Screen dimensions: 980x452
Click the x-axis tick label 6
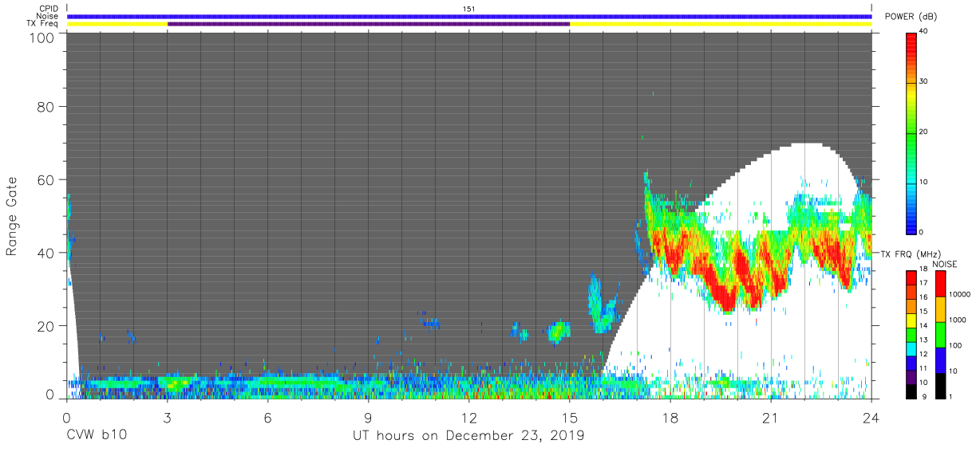point(267,418)
